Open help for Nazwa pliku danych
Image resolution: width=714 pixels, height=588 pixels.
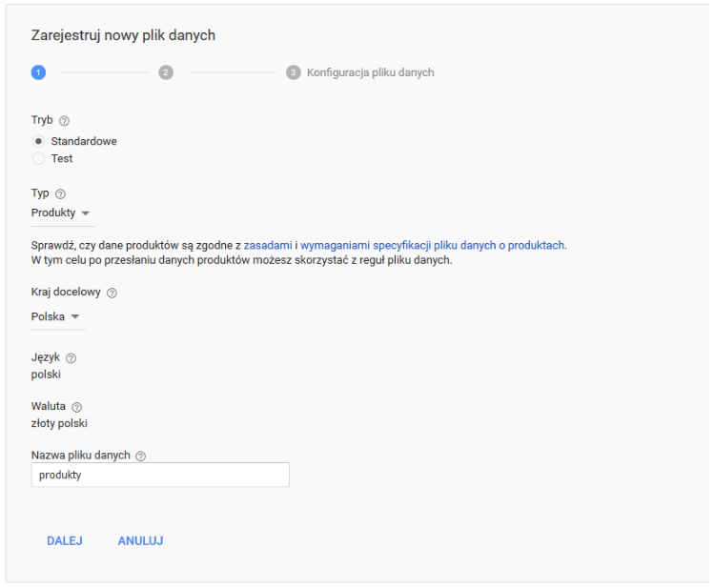tap(140, 456)
